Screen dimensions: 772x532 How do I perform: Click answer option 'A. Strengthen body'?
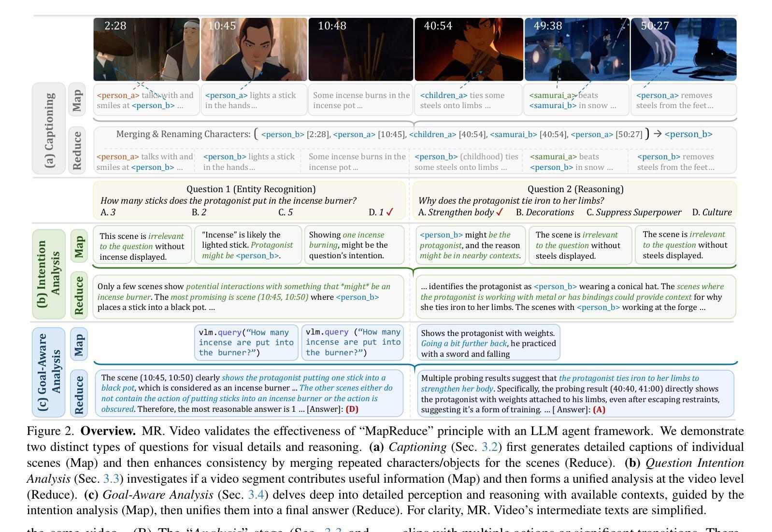coord(456,212)
